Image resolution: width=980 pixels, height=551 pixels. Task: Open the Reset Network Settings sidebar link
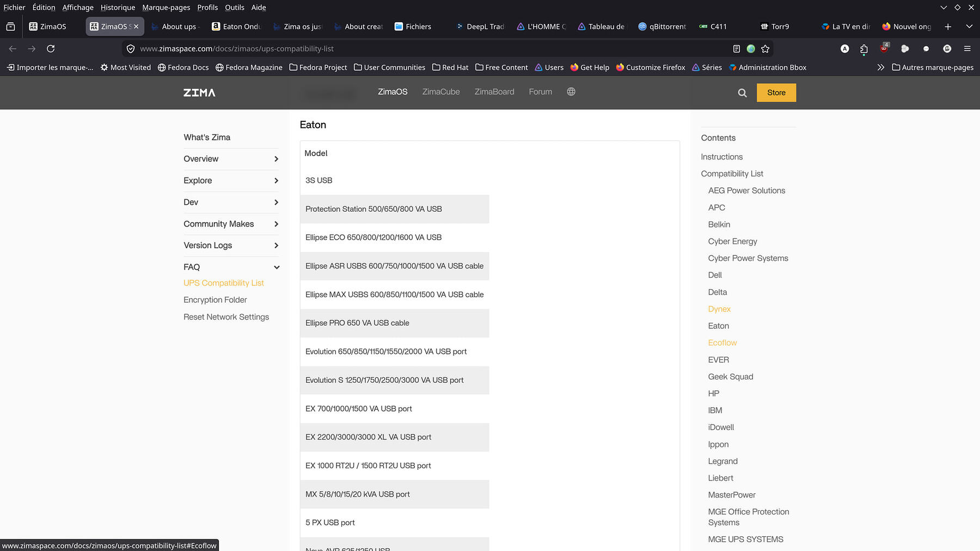click(226, 317)
